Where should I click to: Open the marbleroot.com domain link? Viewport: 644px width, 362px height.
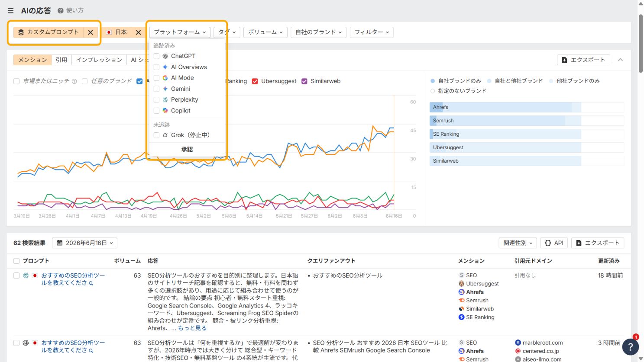tap(543, 343)
